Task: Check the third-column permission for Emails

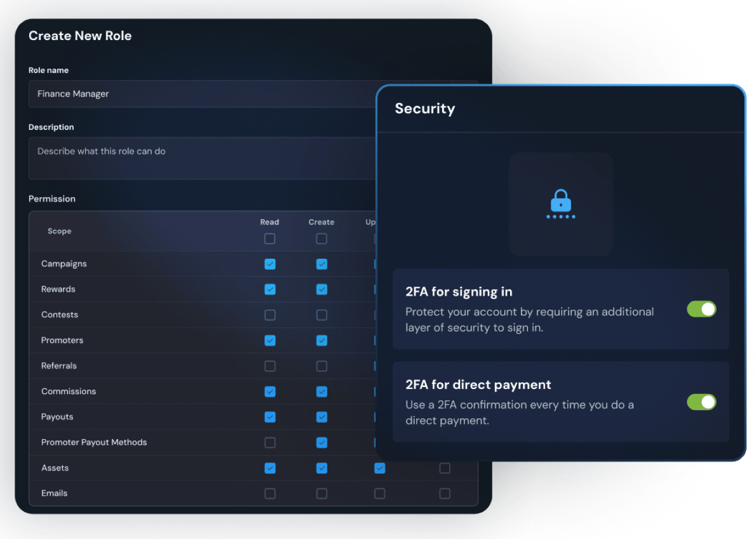Action: 380,494
